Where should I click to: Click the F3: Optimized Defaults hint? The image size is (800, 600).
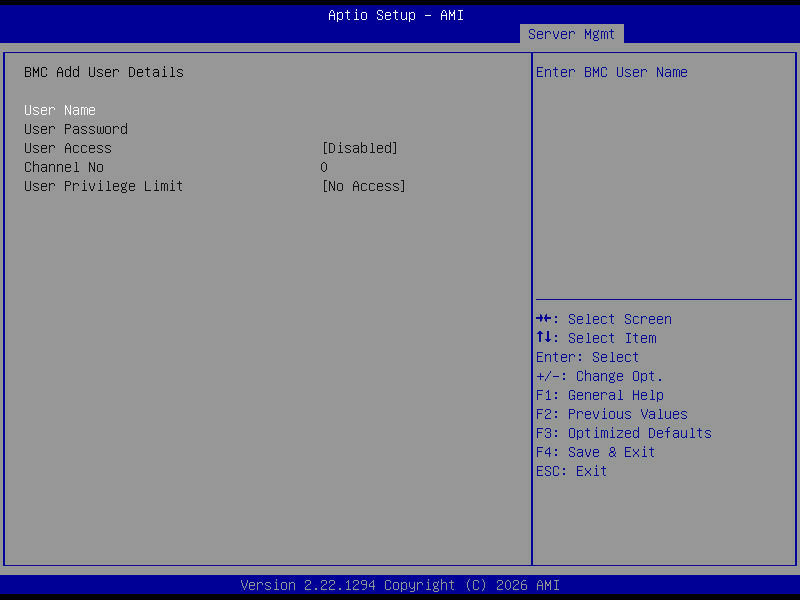coord(623,433)
